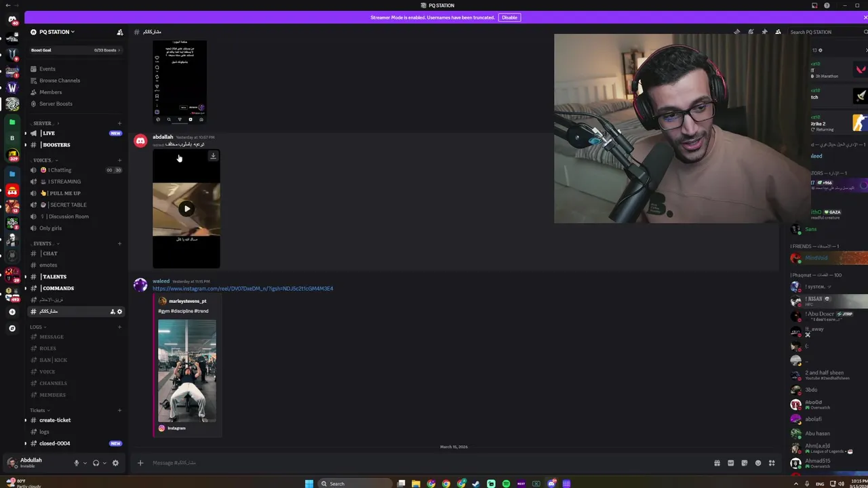Collapse the EVENTS category

tap(45, 243)
